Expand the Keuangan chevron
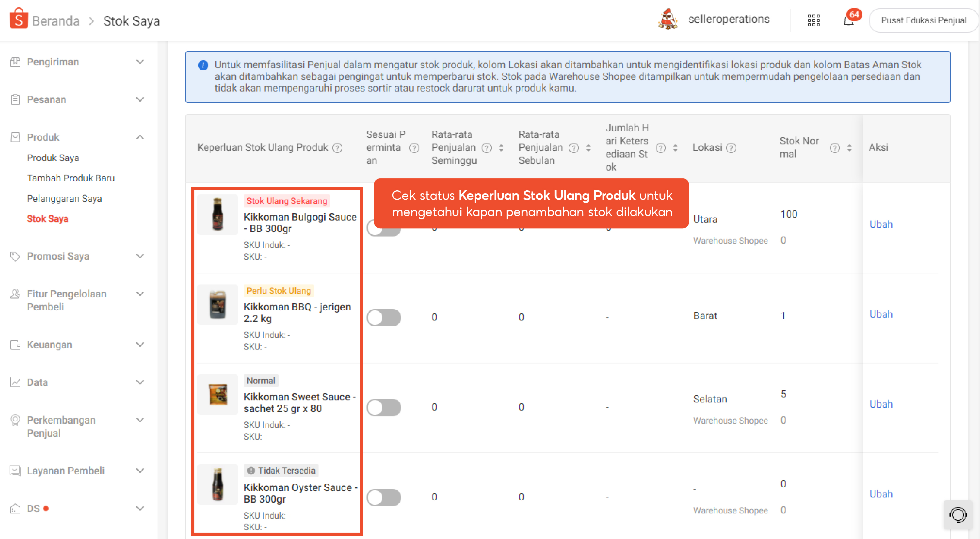980x539 pixels. click(x=140, y=345)
